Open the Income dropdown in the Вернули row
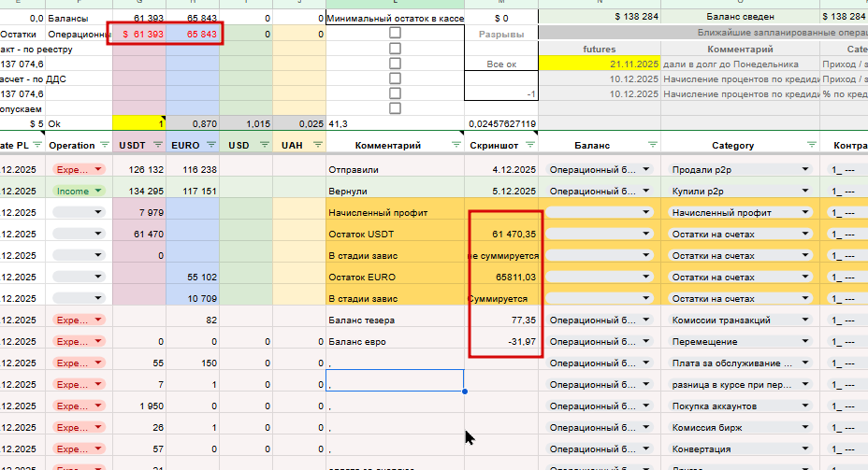868x470 pixels. [x=79, y=192]
